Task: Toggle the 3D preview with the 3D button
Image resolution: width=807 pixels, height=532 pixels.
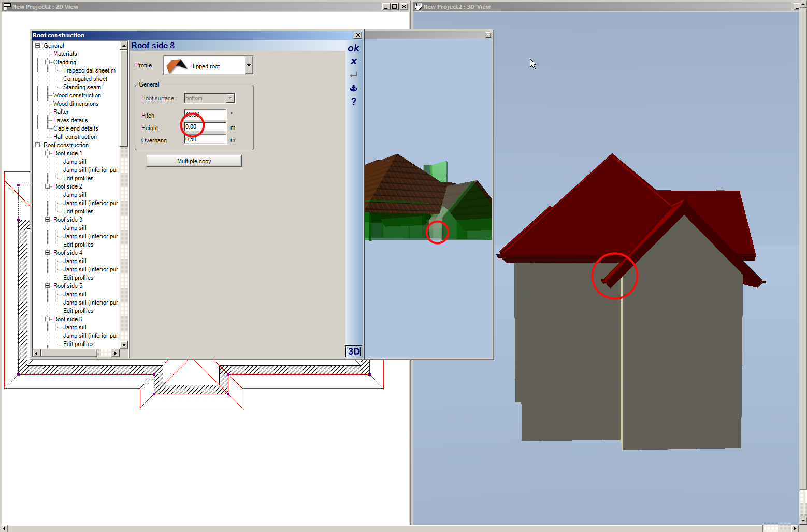Action: click(354, 351)
